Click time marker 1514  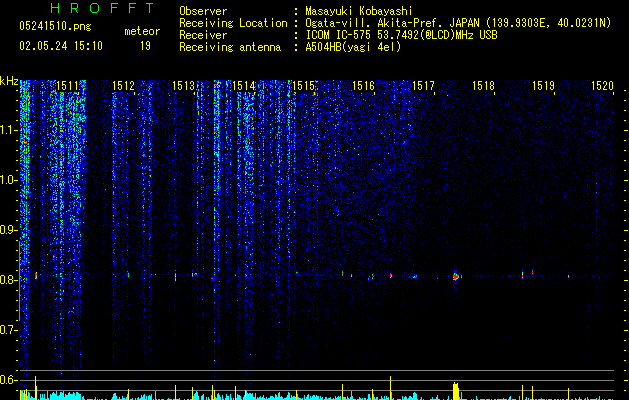[243, 86]
